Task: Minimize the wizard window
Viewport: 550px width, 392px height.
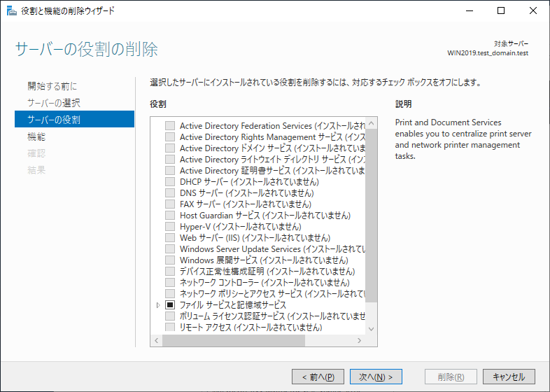Action: pos(470,10)
